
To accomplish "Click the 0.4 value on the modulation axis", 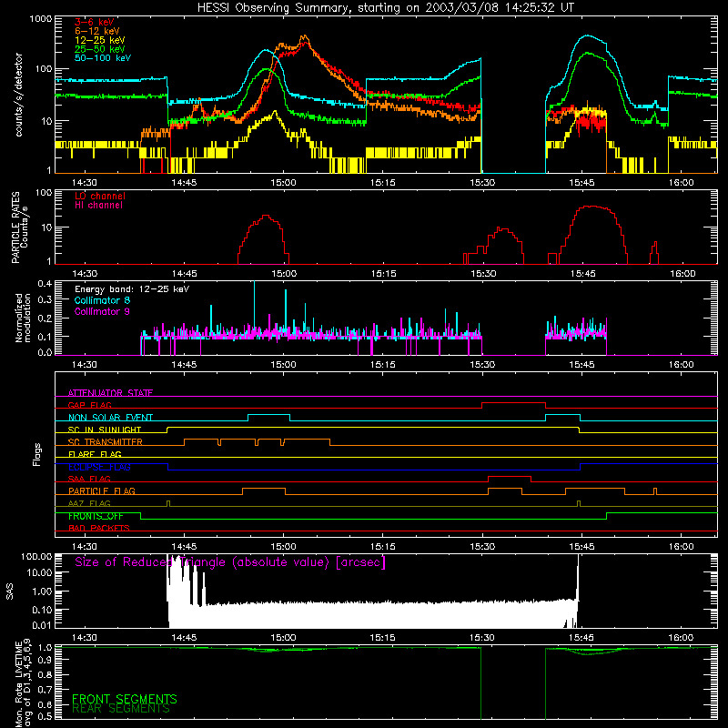I will click(45, 283).
